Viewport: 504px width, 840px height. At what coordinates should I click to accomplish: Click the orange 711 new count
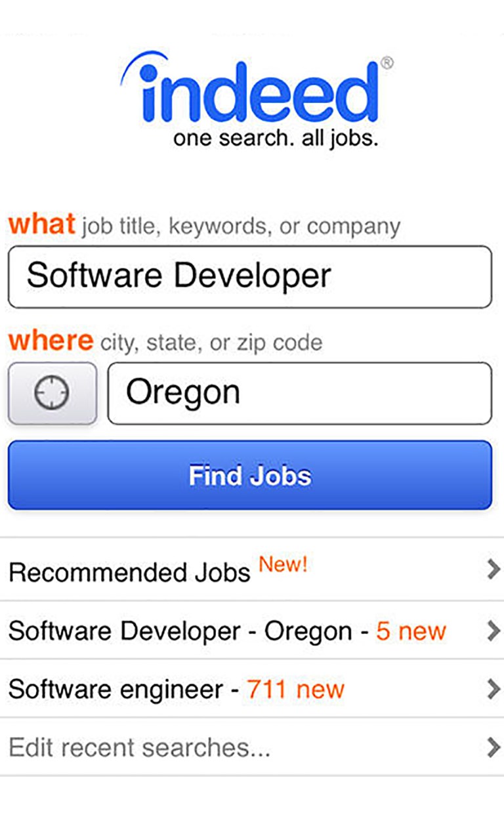295,690
